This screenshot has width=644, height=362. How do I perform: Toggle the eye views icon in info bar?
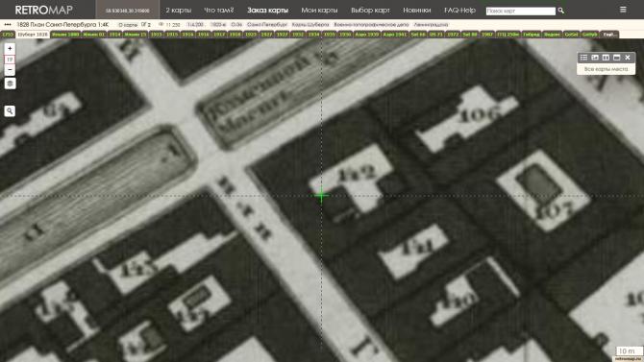tap(161, 25)
